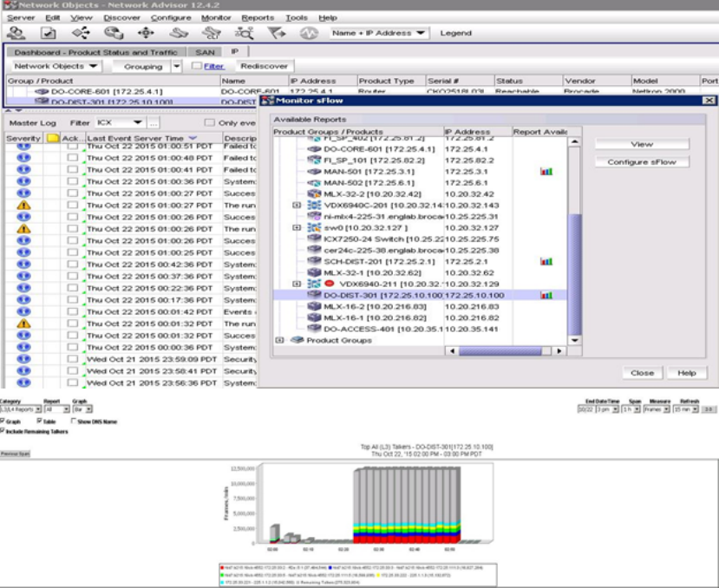Click the Users toolbar icon

16,33
